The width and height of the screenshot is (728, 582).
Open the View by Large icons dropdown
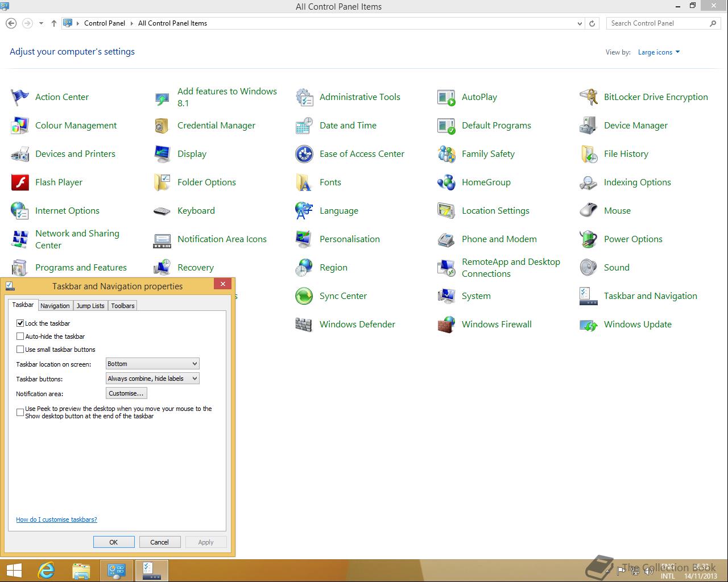click(x=659, y=52)
